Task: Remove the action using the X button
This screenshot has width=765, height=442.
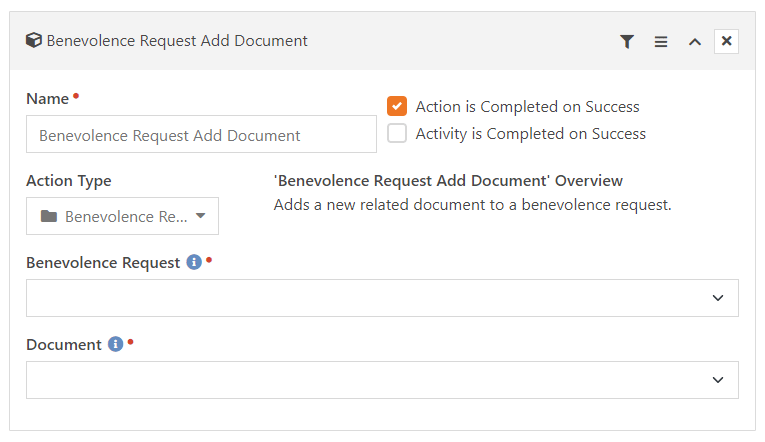Action: coord(726,41)
